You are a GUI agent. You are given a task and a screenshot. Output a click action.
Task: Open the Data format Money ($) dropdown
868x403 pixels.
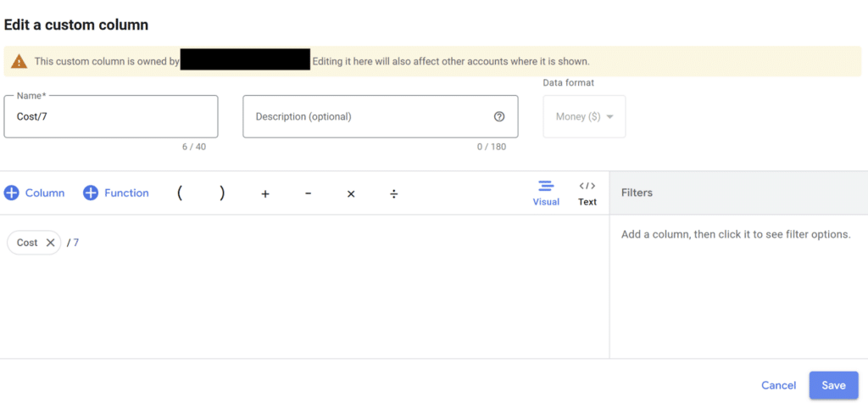click(x=584, y=117)
